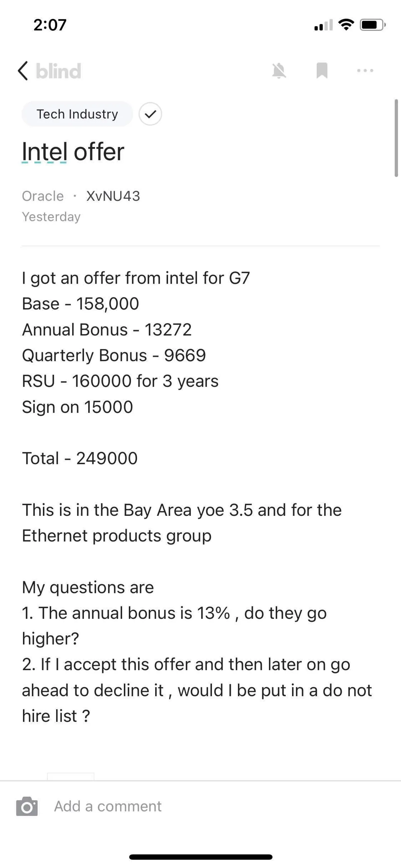Open the three-dot more options menu

click(365, 71)
